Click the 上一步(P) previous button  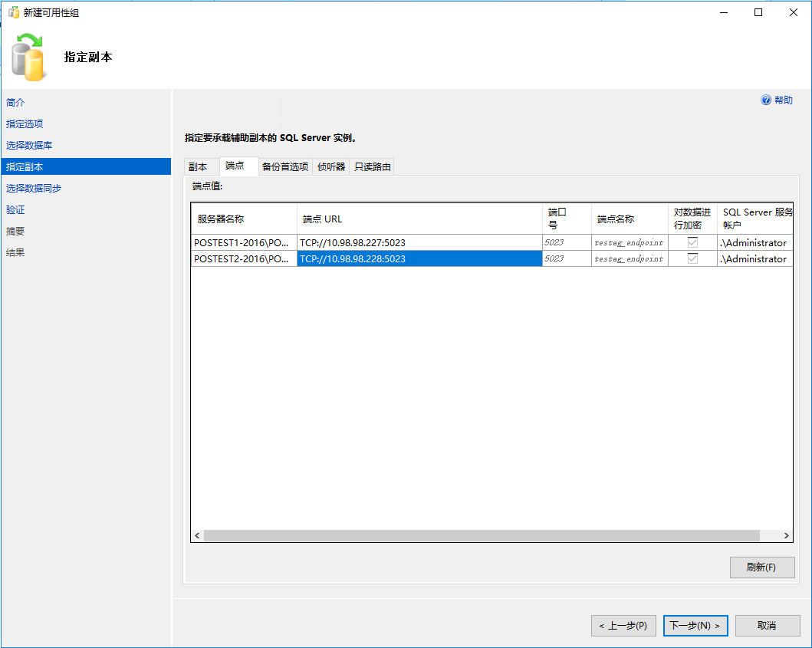[x=623, y=626]
